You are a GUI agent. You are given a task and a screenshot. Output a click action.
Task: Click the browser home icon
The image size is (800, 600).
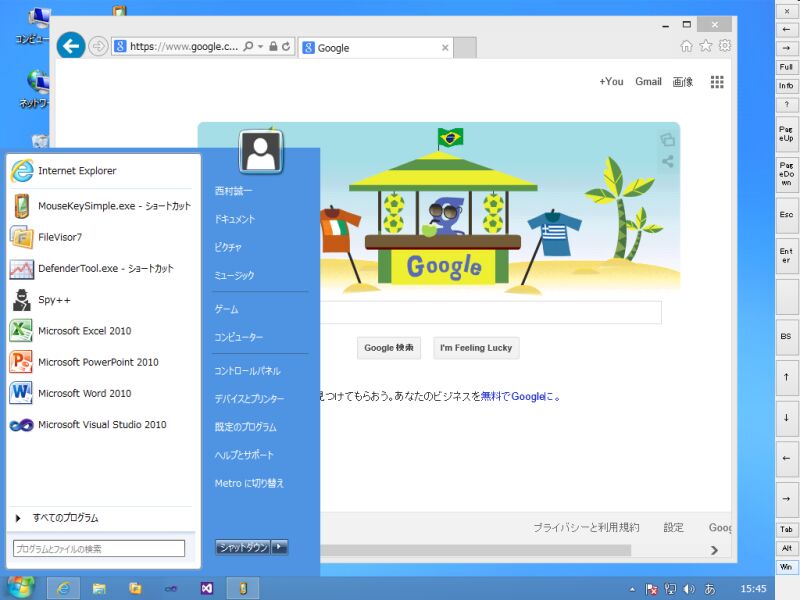687,46
